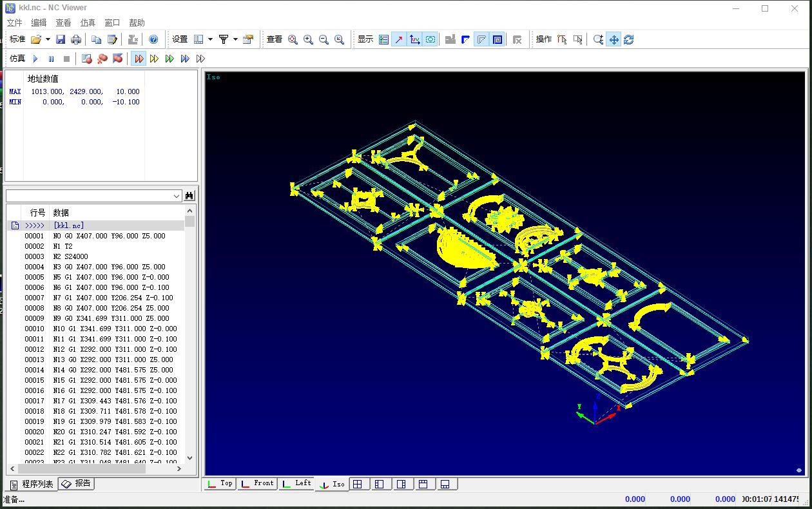This screenshot has height=509, width=812.
Task: Open file with the folder icon
Action: [36, 39]
